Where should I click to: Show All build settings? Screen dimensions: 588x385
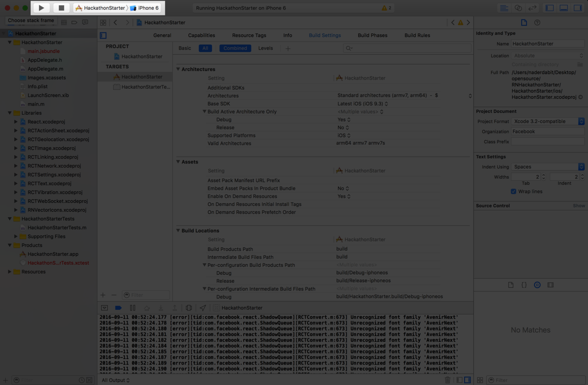coord(205,48)
